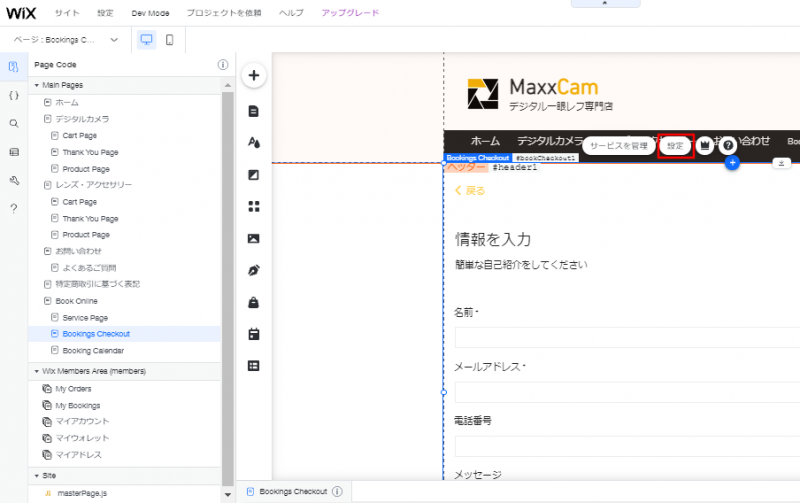Switch to mobile view
Viewport: 800px width, 503px height.
169,40
